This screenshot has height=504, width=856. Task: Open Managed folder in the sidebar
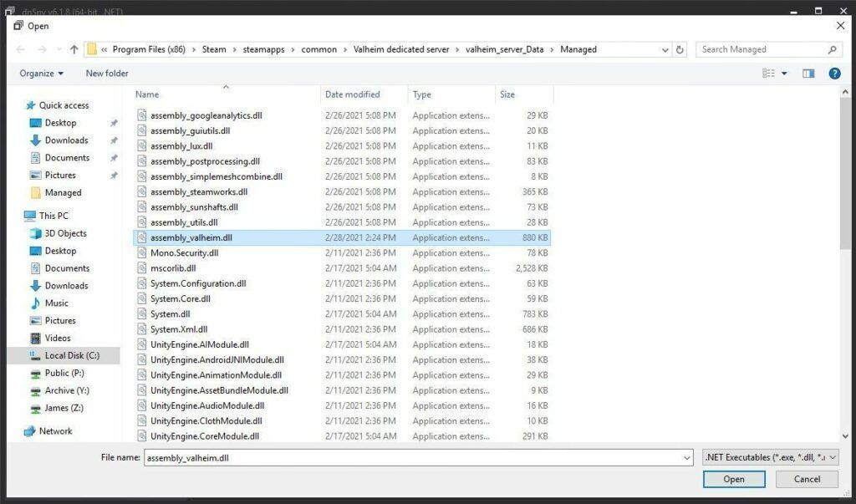[x=63, y=193]
